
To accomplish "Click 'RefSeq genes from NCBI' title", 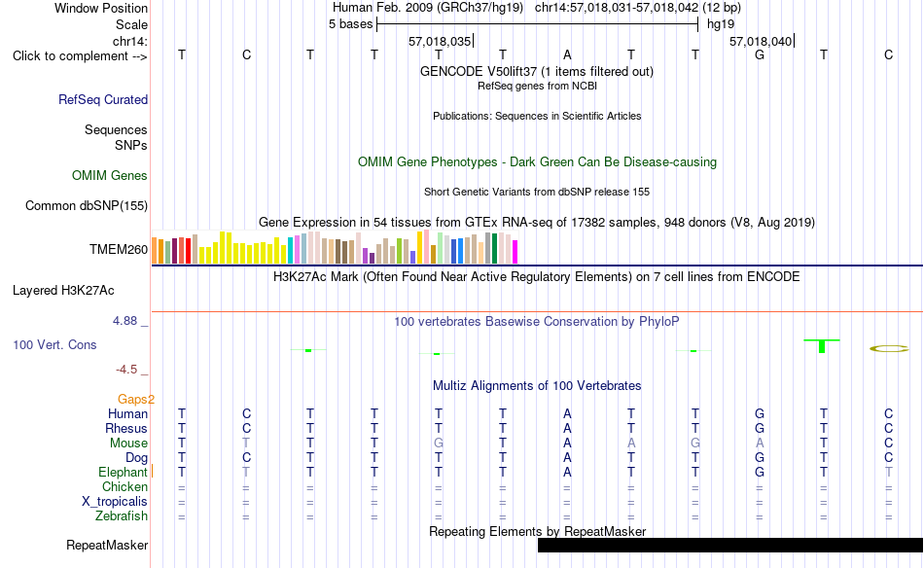I will [537, 86].
